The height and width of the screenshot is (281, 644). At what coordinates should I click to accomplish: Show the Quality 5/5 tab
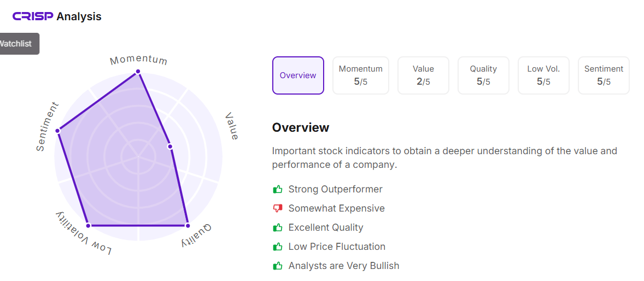coord(483,75)
